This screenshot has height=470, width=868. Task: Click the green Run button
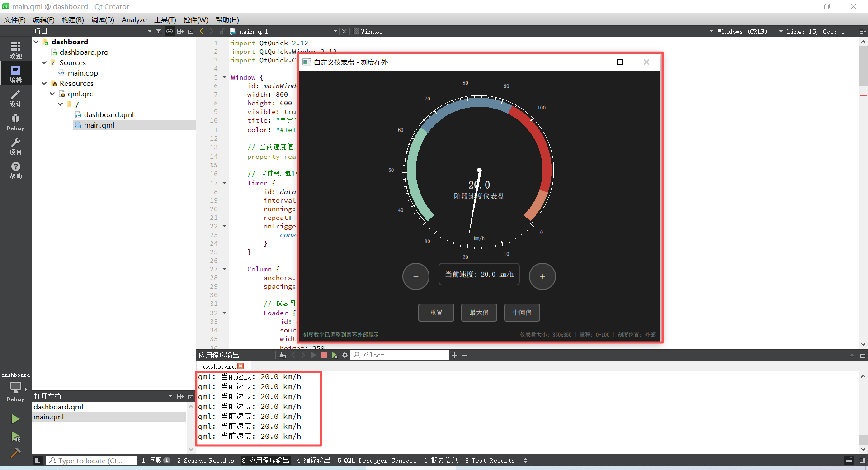pos(15,419)
